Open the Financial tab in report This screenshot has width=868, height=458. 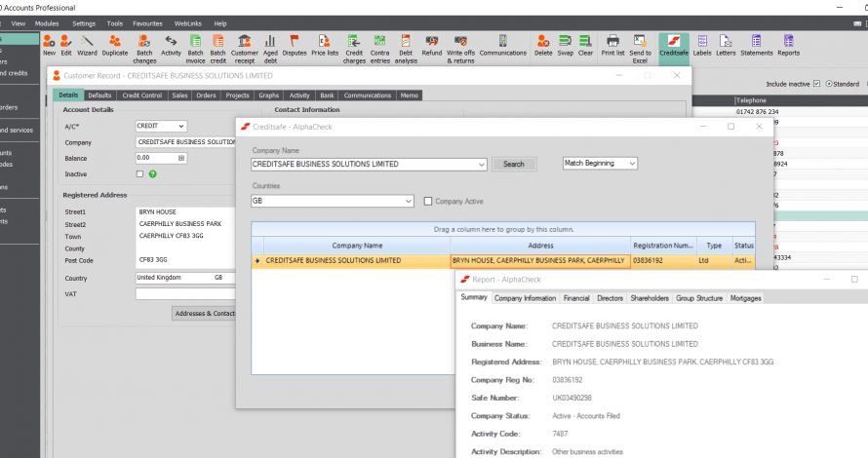[x=576, y=298]
